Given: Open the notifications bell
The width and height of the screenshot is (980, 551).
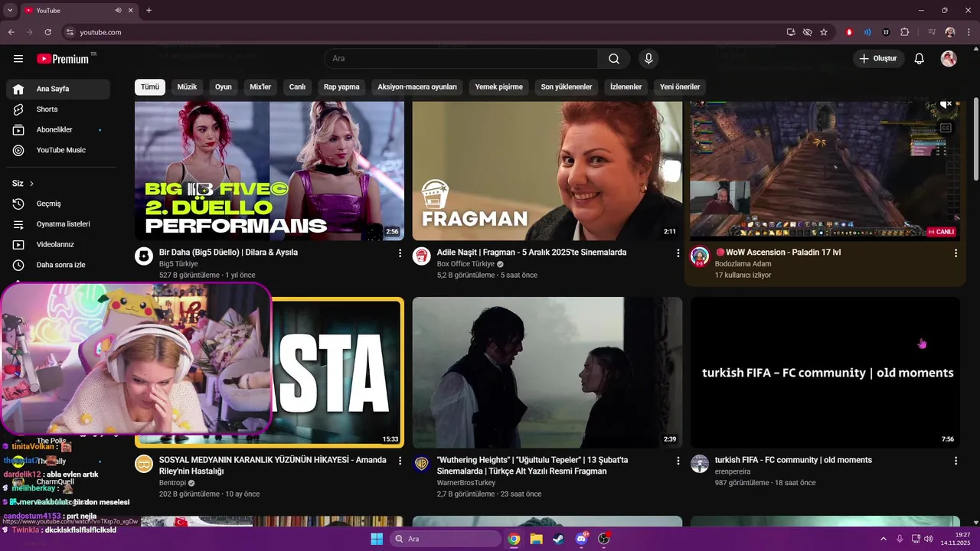Looking at the screenshot, I should (x=920, y=59).
